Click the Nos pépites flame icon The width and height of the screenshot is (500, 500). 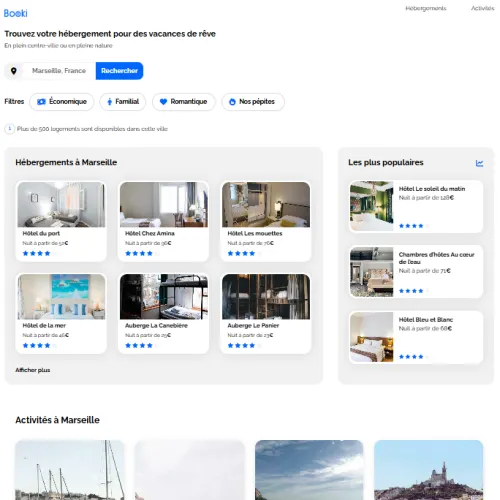(232, 102)
